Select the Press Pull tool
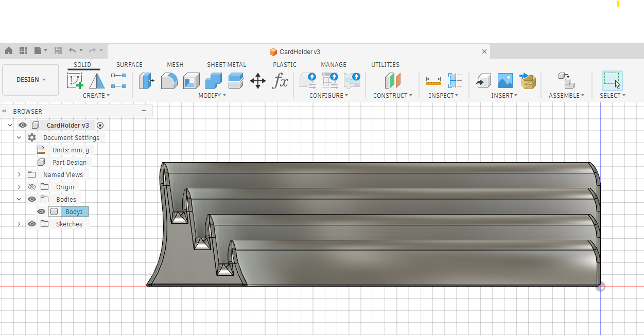The image size is (644, 335). click(147, 81)
